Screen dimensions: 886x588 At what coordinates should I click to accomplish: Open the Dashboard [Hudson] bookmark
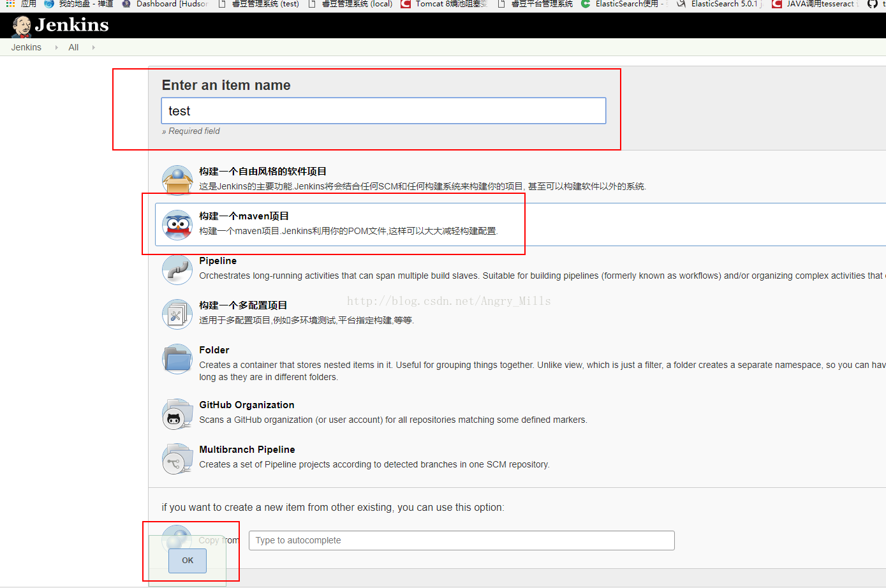165,4
